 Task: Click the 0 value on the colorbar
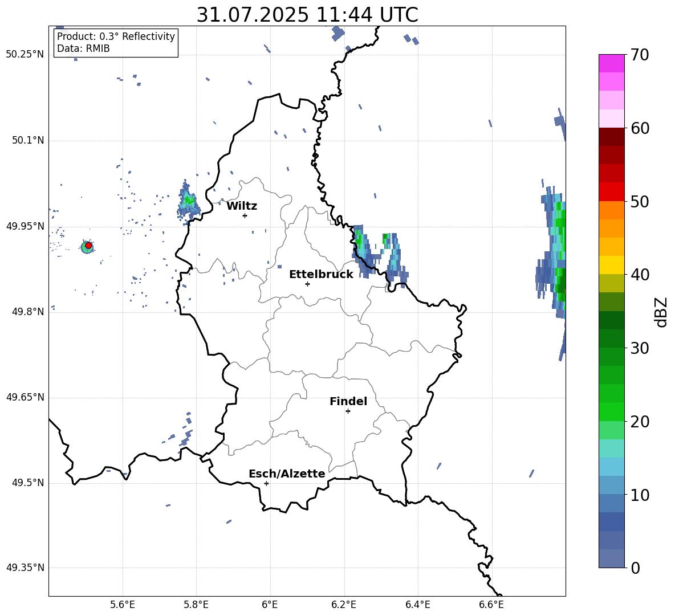tap(635, 568)
